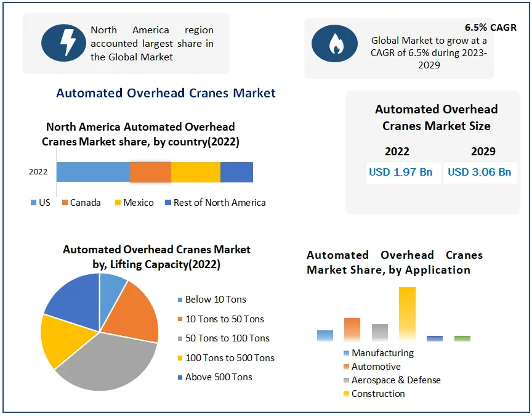Click the Automated Overhead Cranes Market title
The height and width of the screenshot is (416, 532).
coord(166,93)
